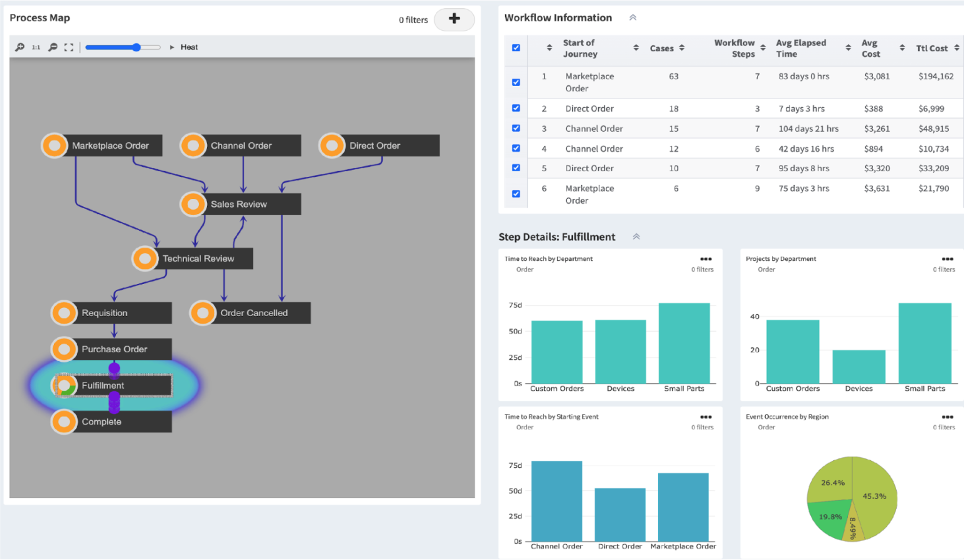The height and width of the screenshot is (560, 964).
Task: Toggle the select-all checkbox in Workflow Information header
Action: pos(515,48)
